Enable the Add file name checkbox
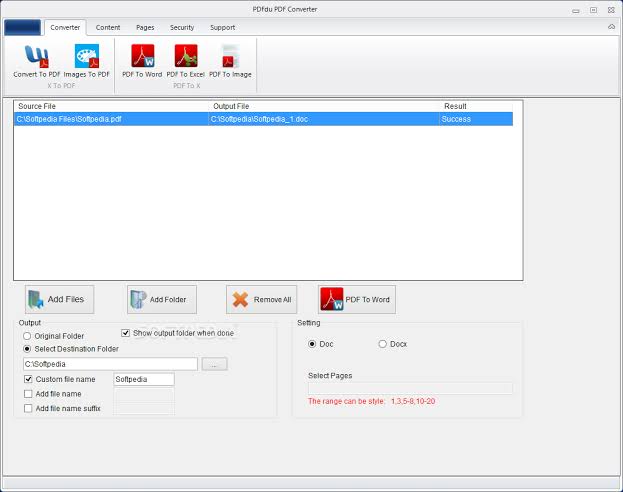Viewport: 623px width, 492px height. (28, 394)
